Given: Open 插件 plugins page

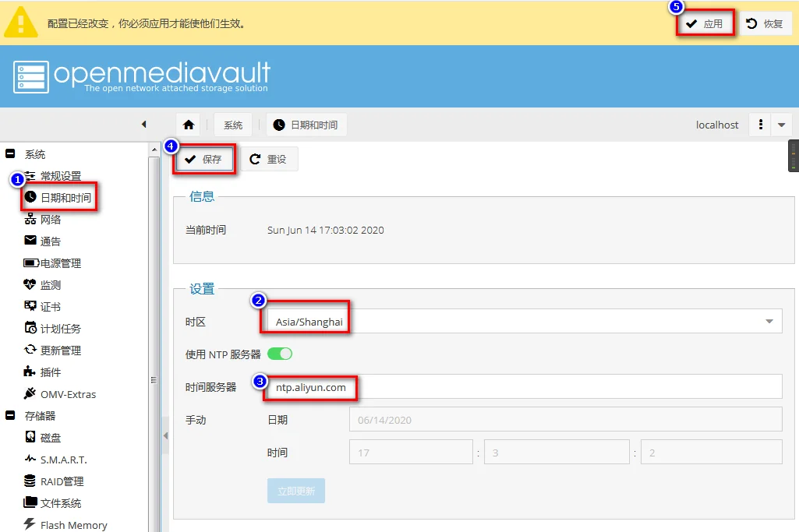Looking at the screenshot, I should pos(43,372).
